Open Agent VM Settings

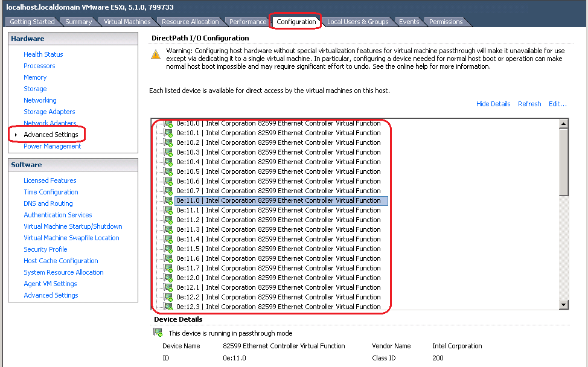point(50,284)
